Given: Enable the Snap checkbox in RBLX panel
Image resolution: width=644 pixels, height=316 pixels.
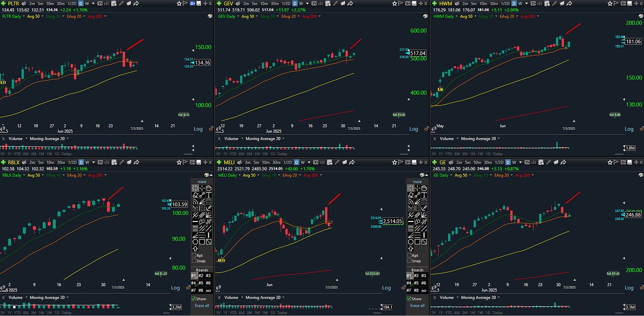Looking at the screenshot, I should [x=194, y=261].
